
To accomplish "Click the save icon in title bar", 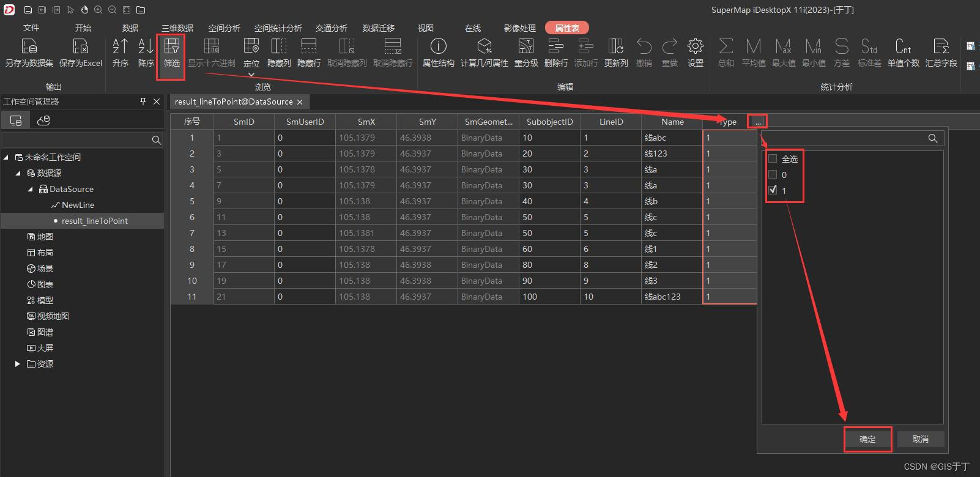I will (28, 10).
